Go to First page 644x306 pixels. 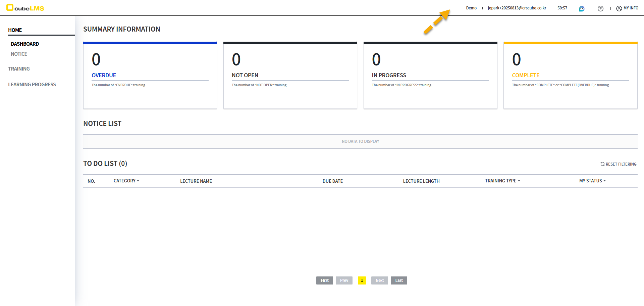pos(324,280)
